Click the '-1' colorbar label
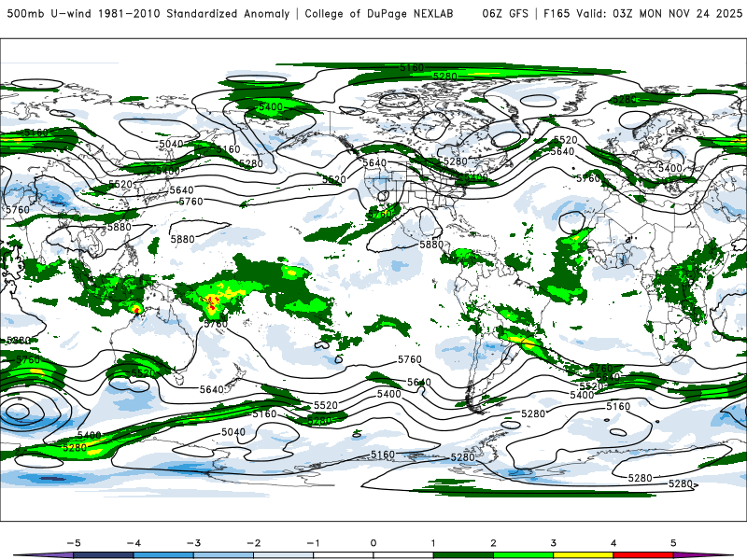This screenshot has height=560, width=747. [313, 543]
